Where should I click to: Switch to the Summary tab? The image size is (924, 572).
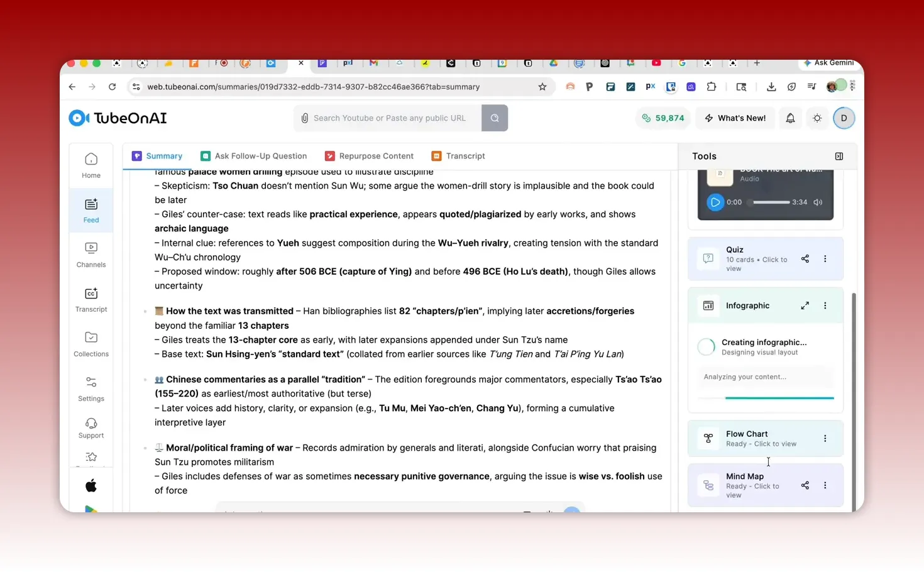pos(157,156)
